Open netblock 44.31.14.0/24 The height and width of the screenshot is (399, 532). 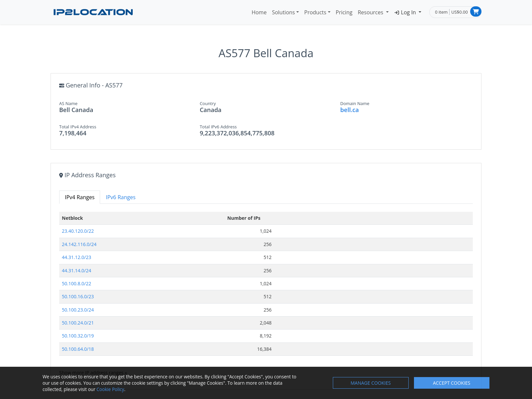pos(76,271)
